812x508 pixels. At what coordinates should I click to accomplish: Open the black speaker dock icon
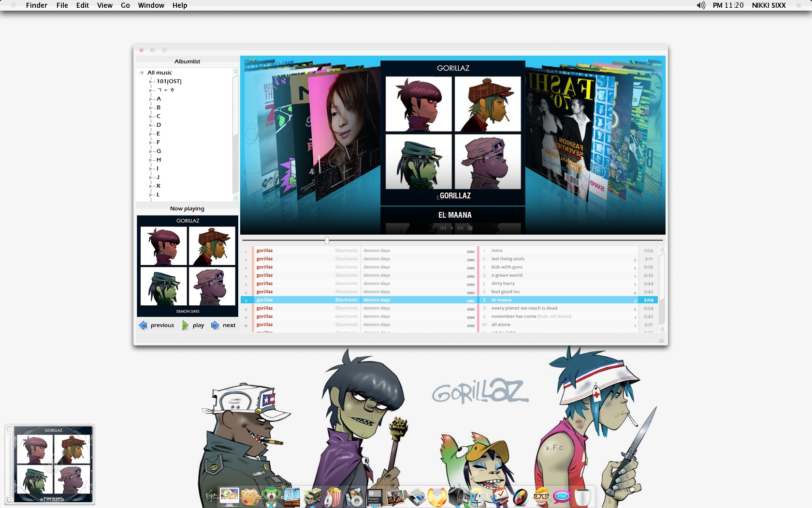click(457, 497)
